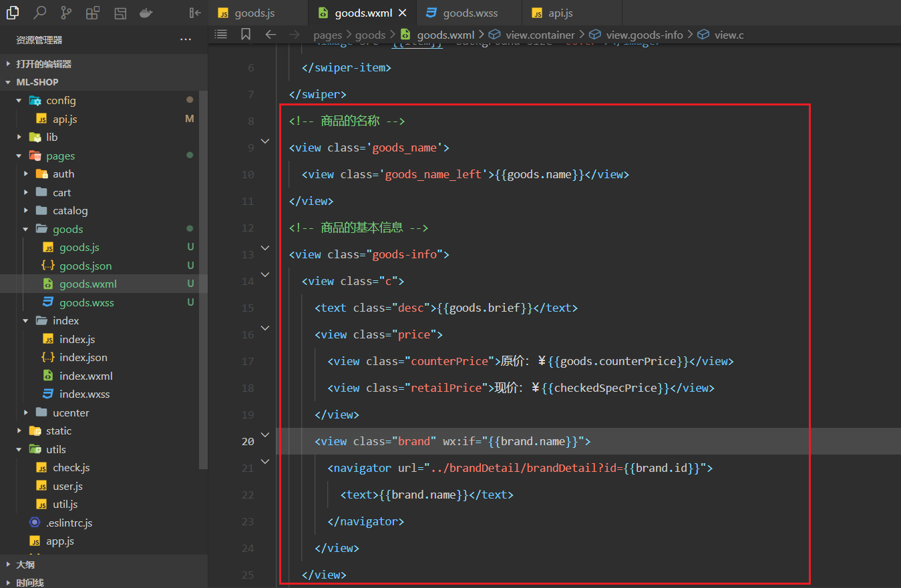Expand the 大纲 outline section
Screen dimensions: 901x588
pyautogui.click(x=104, y=565)
